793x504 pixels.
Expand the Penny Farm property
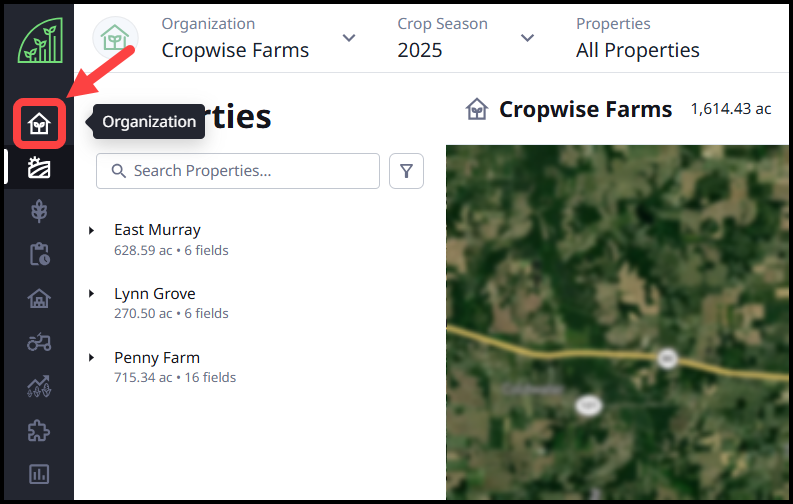91,358
